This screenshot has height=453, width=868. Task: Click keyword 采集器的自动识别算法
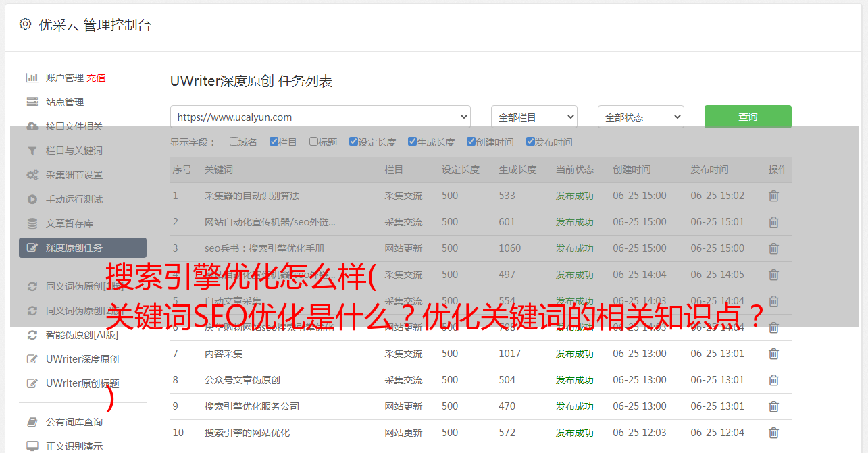pos(252,196)
